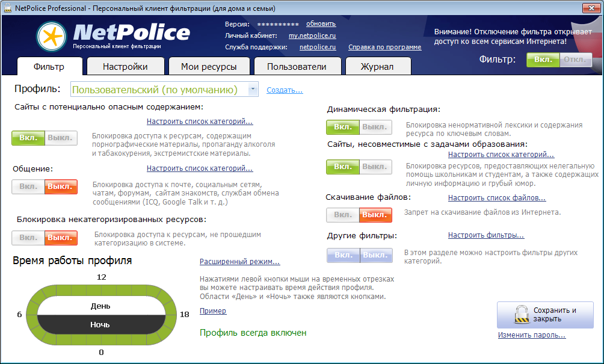The height and width of the screenshot is (364, 604).
Task: Switch to the Пользователи tab
Action: [x=297, y=66]
